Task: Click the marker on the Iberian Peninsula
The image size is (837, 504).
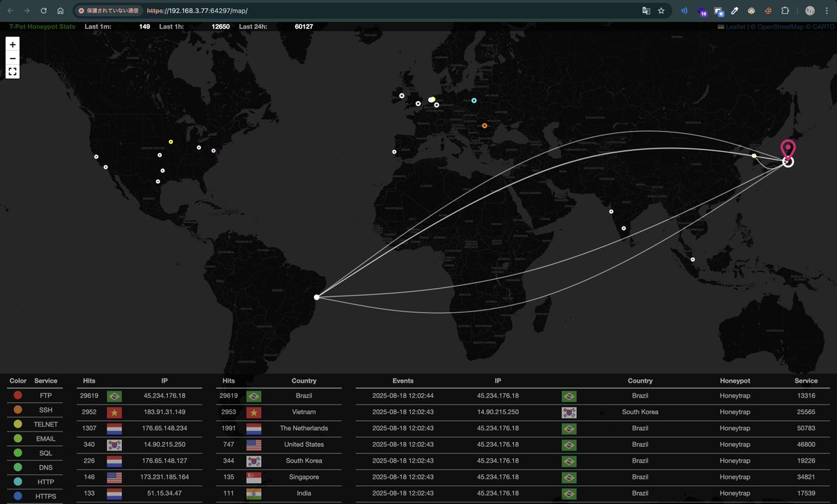Action: click(x=394, y=151)
